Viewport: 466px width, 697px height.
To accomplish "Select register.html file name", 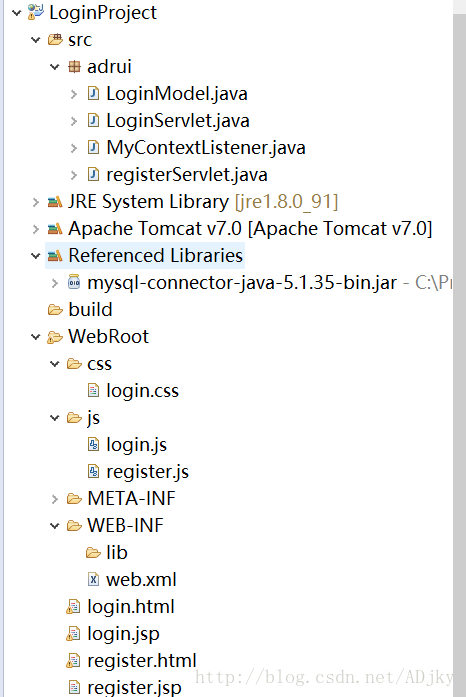I will point(142,661).
